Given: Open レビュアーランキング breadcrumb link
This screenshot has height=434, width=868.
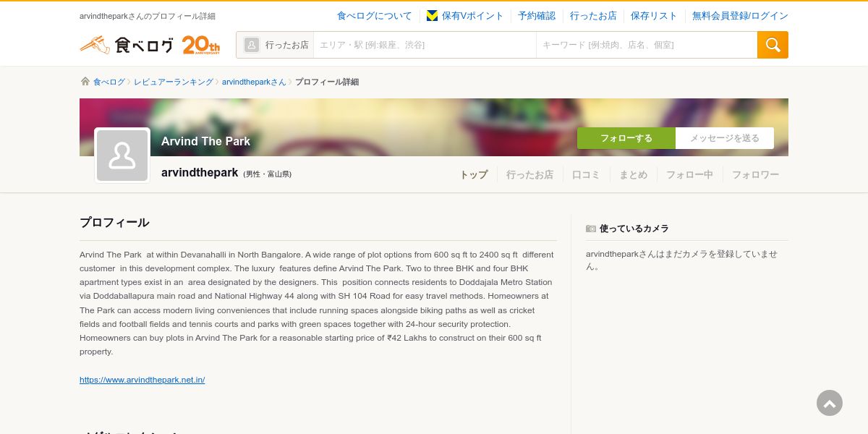Looking at the screenshot, I should pos(174,82).
